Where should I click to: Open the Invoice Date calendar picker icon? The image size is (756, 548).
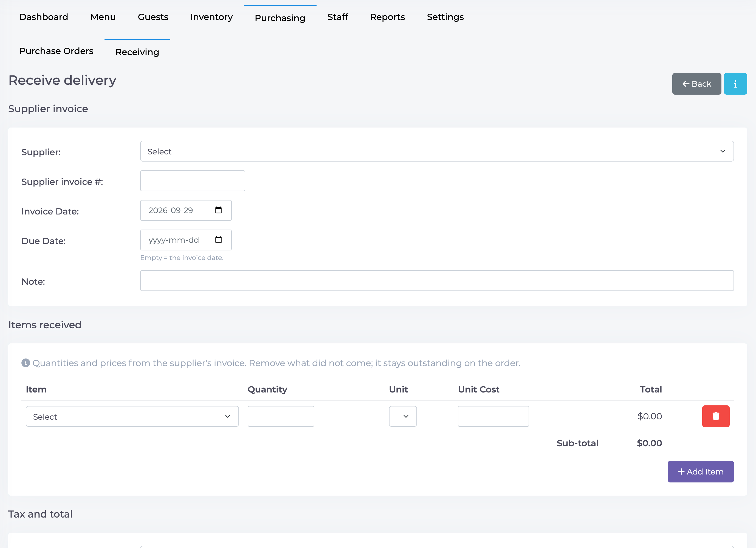click(218, 210)
